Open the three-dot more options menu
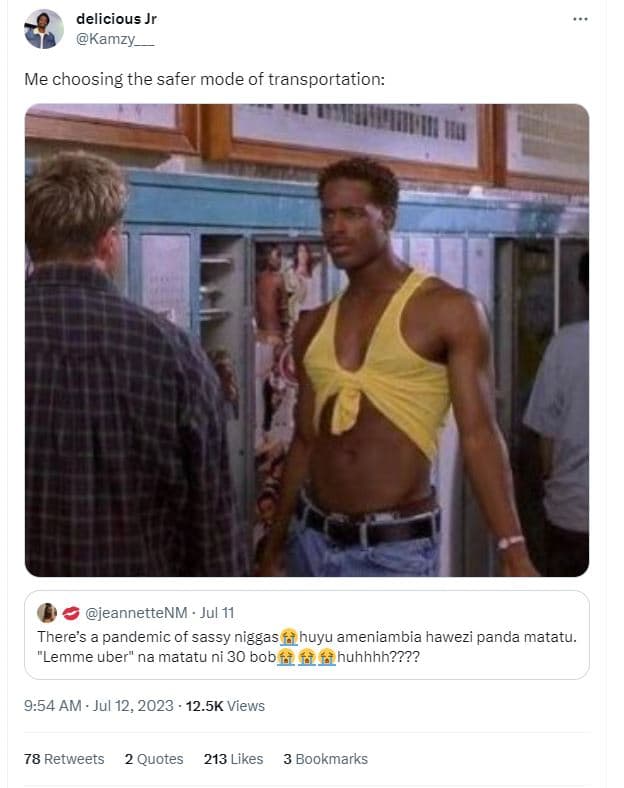The height and width of the screenshot is (788, 624). 580,19
